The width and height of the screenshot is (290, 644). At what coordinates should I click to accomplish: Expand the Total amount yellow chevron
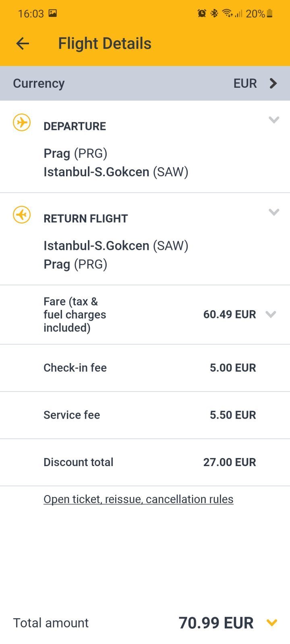272,623
